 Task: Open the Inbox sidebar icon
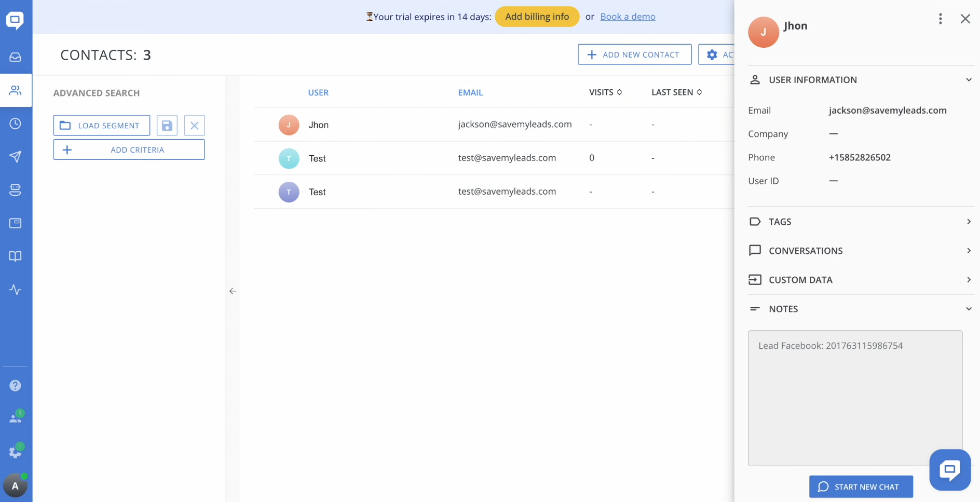[x=15, y=57]
